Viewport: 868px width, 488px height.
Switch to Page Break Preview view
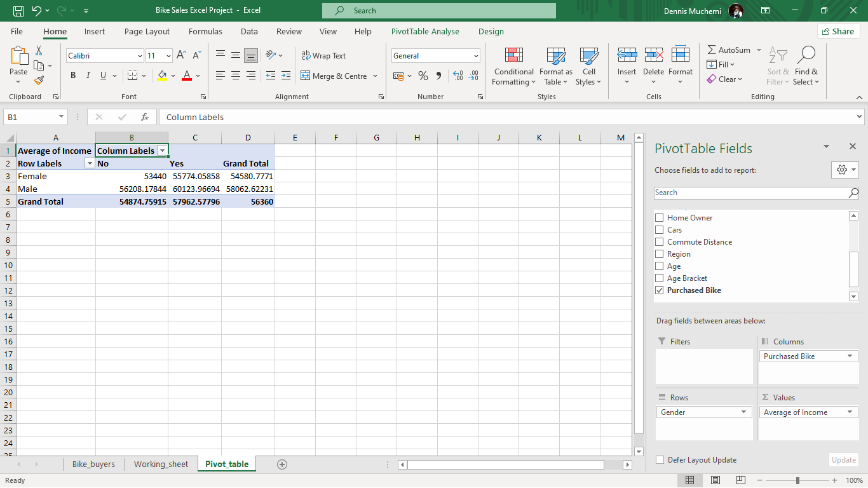pyautogui.click(x=741, y=480)
